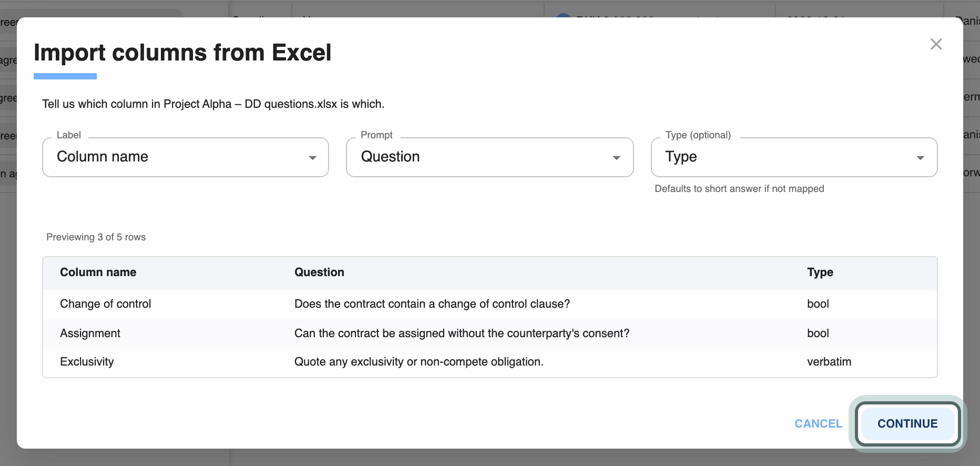The width and height of the screenshot is (980, 466).
Task: Click the 'Previewing 3 of 5 rows' text
Action: 96,237
